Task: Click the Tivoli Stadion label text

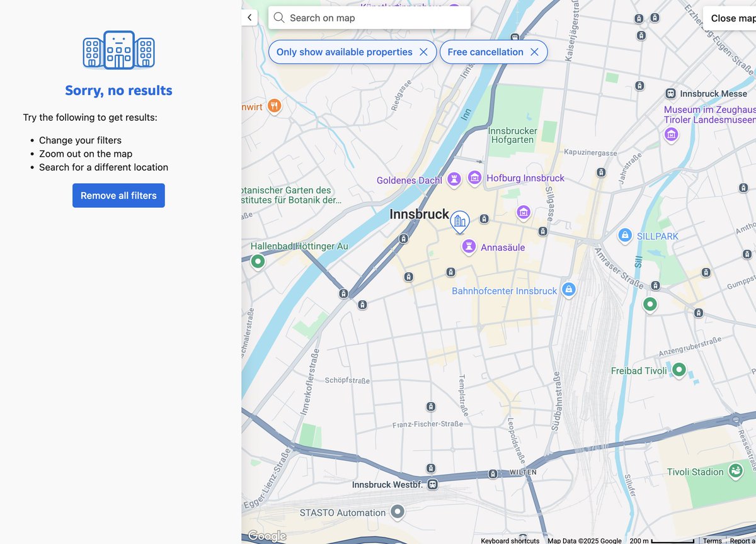Action: click(696, 472)
